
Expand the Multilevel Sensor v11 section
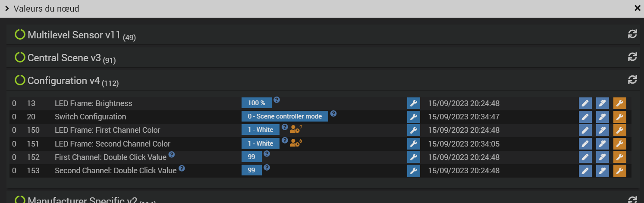73,35
